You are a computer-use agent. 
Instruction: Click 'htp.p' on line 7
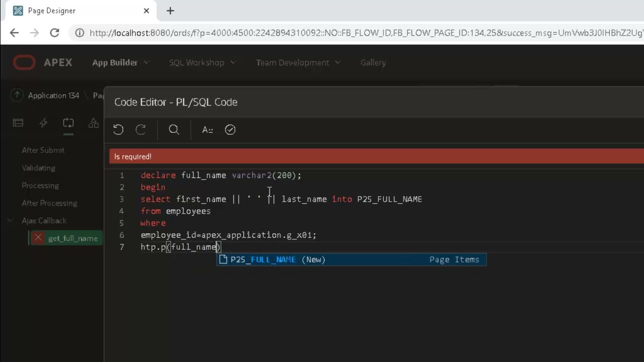click(153, 247)
